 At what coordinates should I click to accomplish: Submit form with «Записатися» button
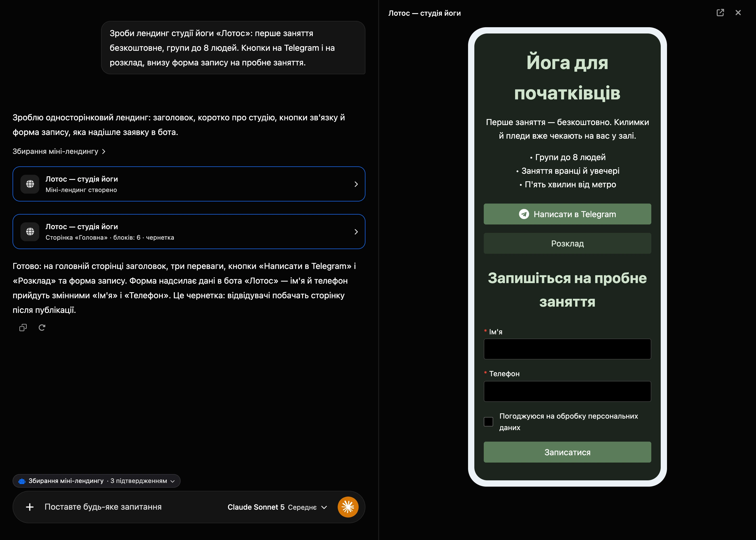pos(567,452)
